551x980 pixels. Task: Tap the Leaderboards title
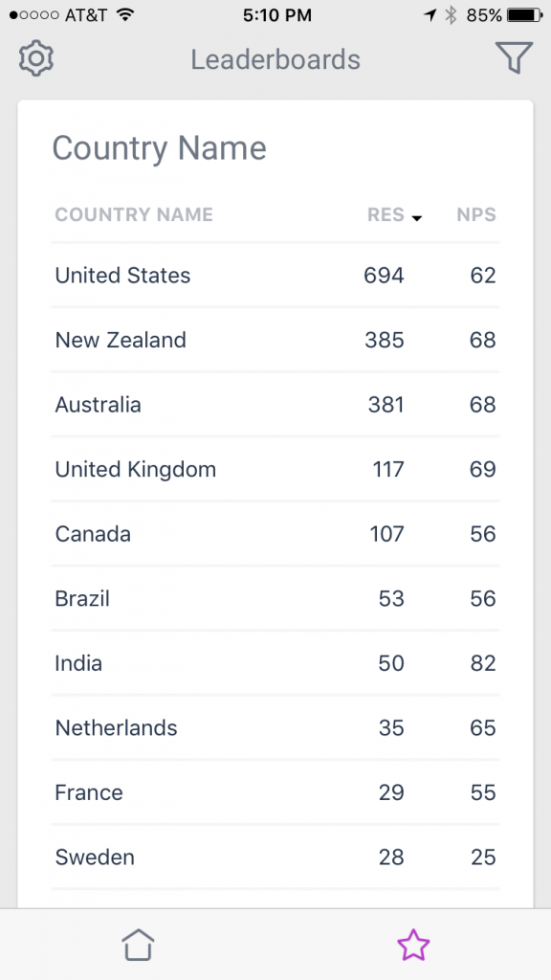275,59
